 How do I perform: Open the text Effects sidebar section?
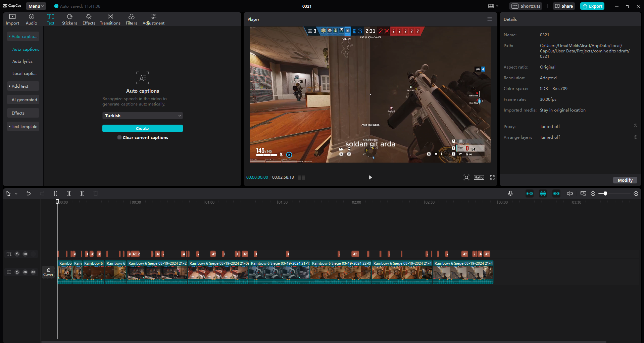23,113
